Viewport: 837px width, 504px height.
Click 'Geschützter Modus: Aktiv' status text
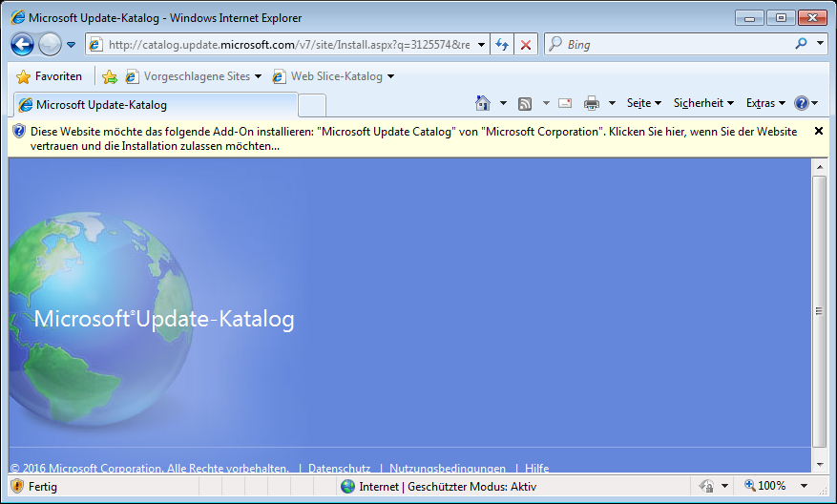(471, 487)
